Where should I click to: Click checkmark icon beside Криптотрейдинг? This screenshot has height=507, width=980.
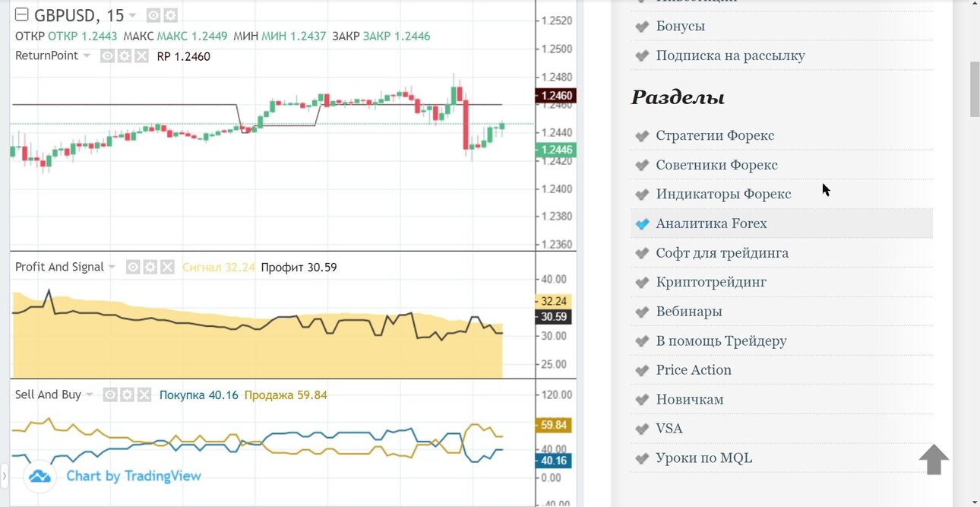tap(643, 282)
